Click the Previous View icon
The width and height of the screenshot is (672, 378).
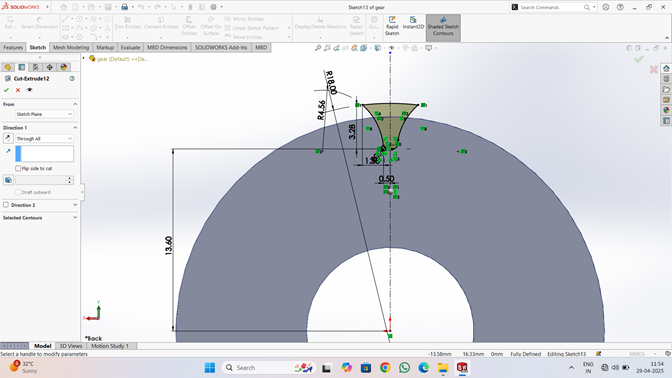coord(336,48)
